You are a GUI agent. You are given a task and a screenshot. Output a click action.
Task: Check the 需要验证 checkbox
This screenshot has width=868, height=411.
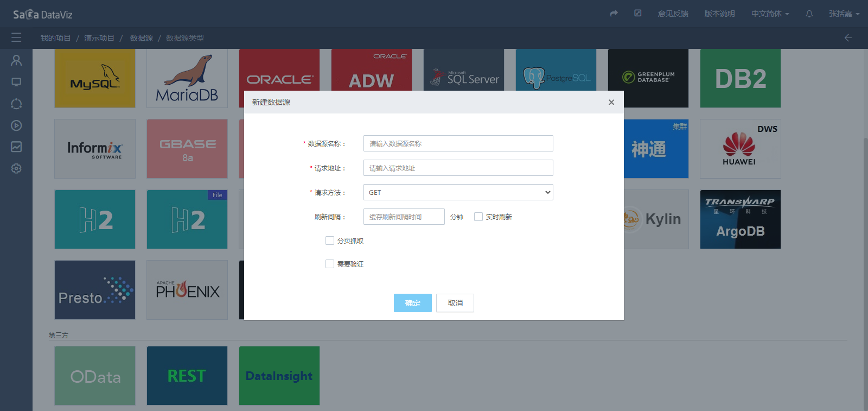click(330, 264)
